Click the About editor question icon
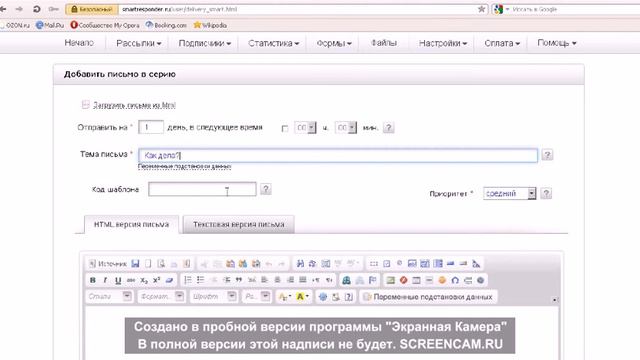The height and width of the screenshot is (360, 640). tap(349, 297)
